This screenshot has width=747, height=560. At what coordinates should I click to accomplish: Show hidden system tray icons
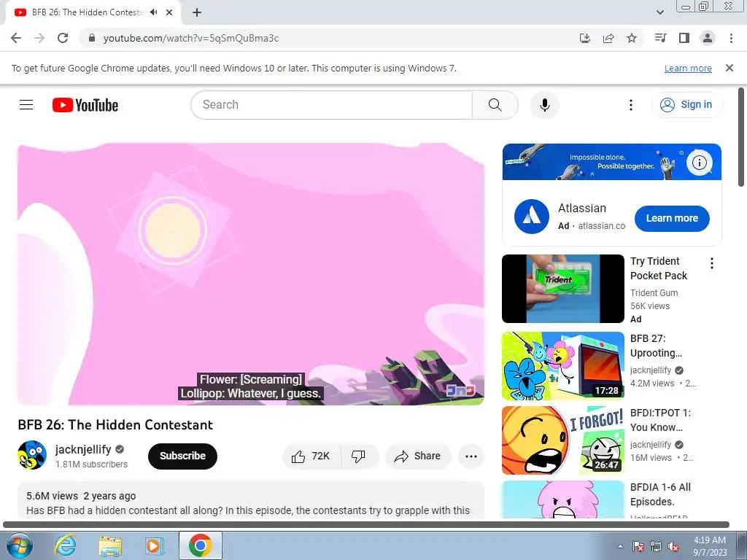point(620,546)
